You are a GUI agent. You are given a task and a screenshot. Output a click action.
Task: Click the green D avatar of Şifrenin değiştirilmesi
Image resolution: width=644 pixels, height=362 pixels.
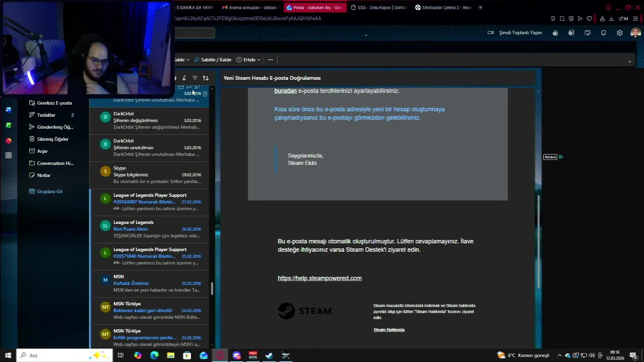[105, 117]
